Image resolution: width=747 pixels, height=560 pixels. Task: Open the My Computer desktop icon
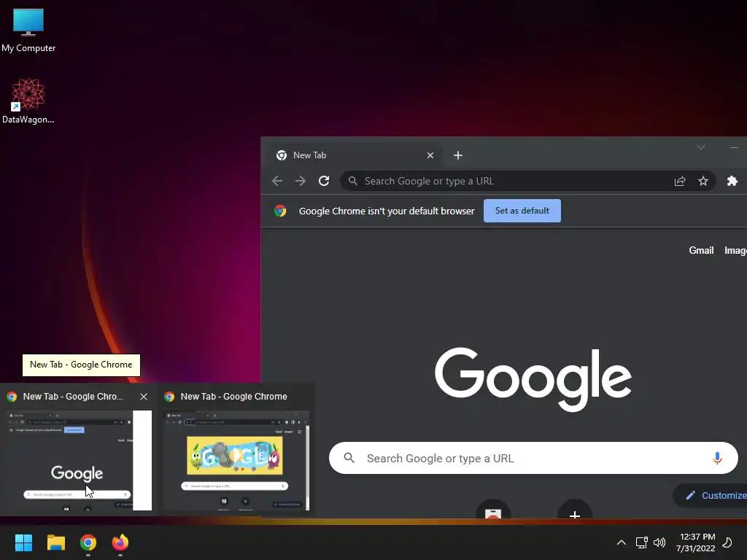coord(28,29)
